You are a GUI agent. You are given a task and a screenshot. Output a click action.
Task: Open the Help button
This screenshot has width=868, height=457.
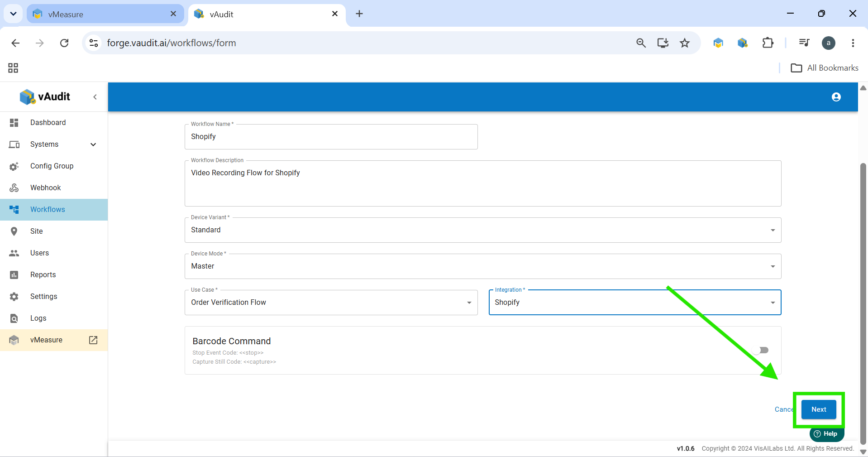coord(827,434)
